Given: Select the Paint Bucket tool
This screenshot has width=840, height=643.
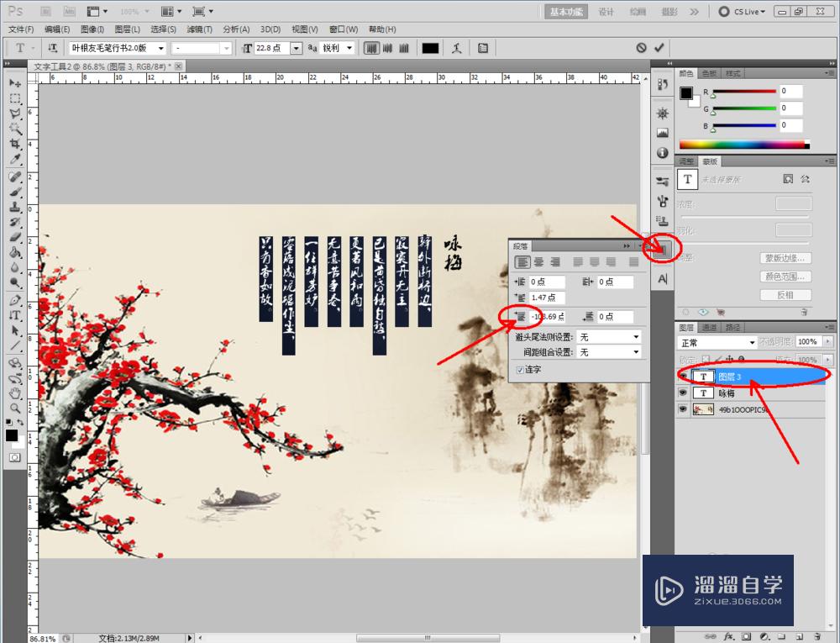Looking at the screenshot, I should [x=15, y=252].
